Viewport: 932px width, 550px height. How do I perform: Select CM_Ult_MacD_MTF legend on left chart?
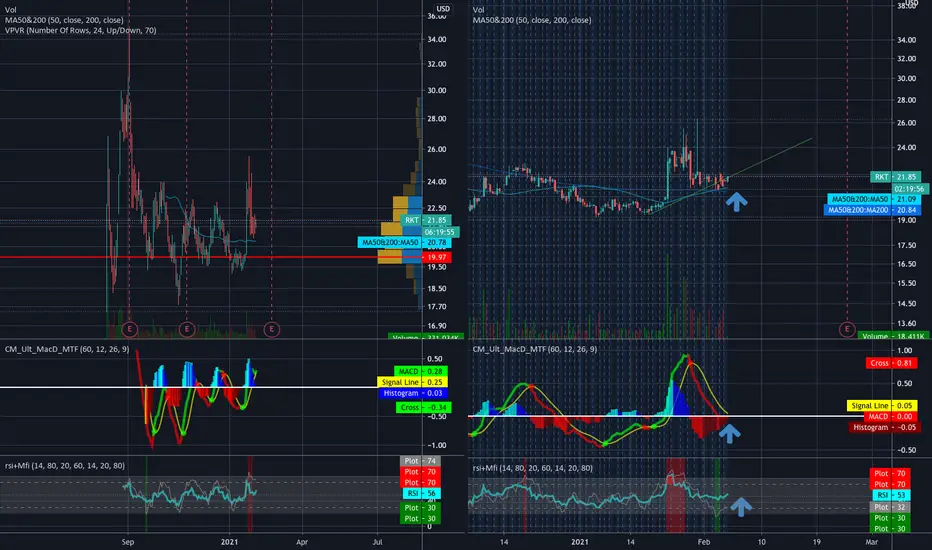coord(67,349)
